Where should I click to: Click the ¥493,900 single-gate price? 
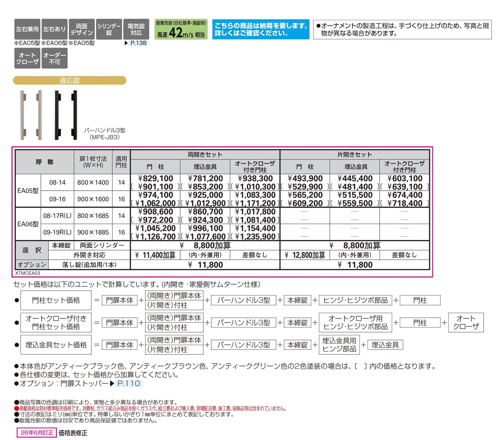pos(305,178)
